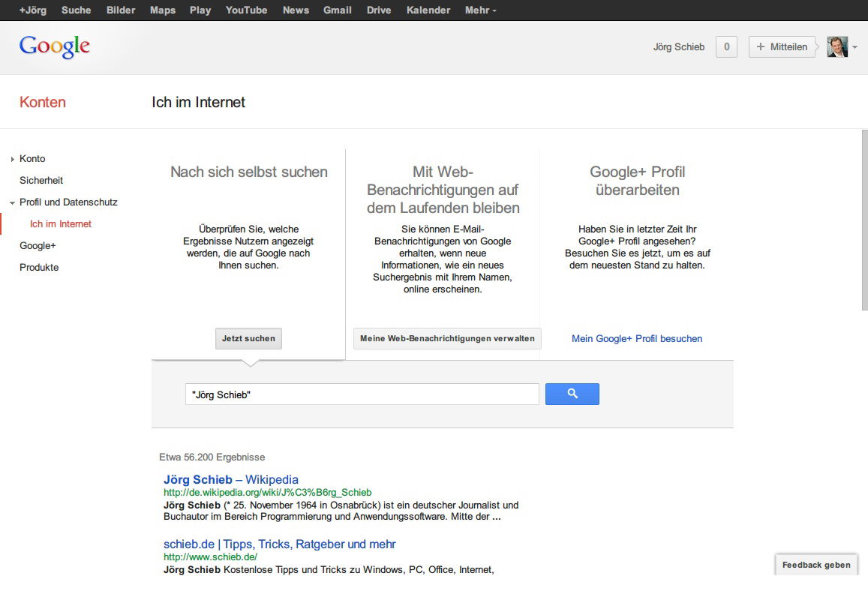Viewport: 868px width, 591px height.
Task: Click the page vertical scrollbar thumb
Action: [865, 220]
